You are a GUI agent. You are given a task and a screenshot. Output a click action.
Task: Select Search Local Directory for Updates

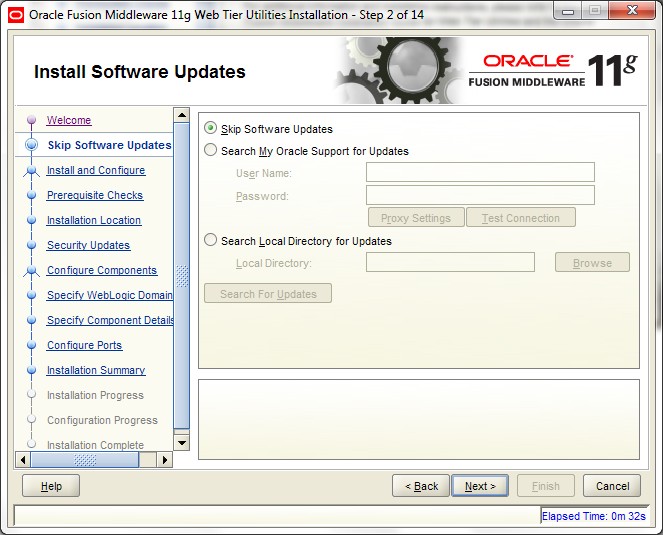tap(211, 240)
